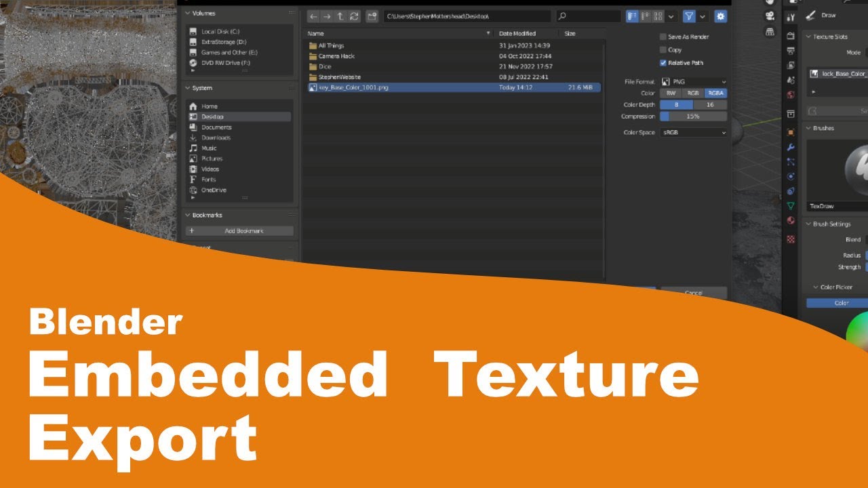Viewport: 868px width, 488px height.
Task: Select key_Base_Color_1001.png file
Action: [453, 87]
